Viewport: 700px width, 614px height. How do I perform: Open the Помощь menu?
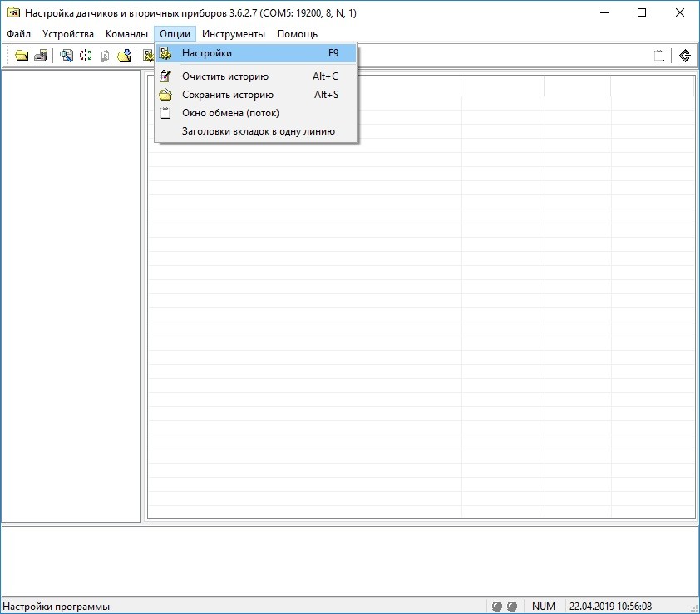[297, 34]
